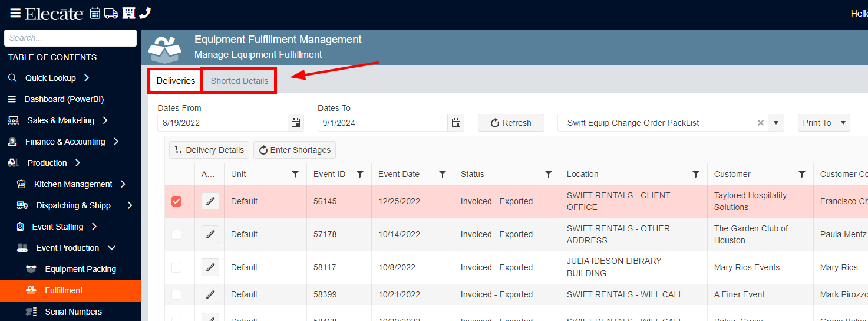The image size is (868, 321).
Task: Uncheck the checkbox for event 56145
Action: pos(176,201)
